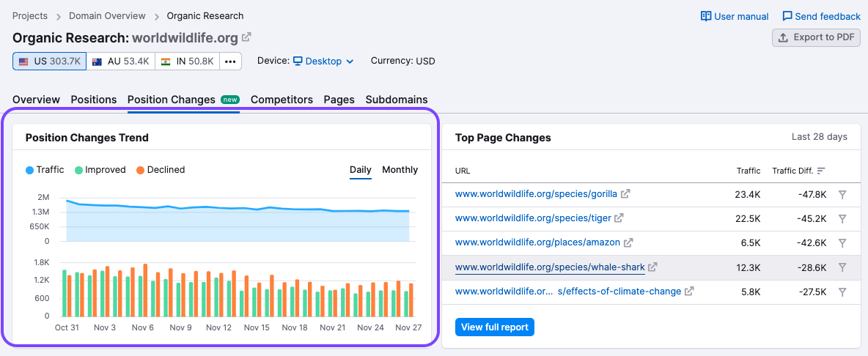Open external link icon for species/tiger
Image resolution: width=868 pixels, height=356 pixels.
(x=619, y=218)
